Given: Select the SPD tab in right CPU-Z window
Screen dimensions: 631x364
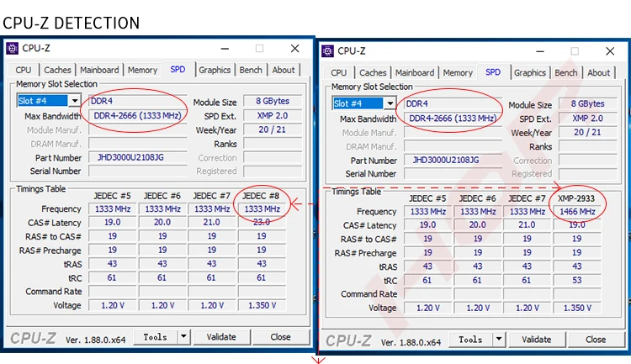Looking at the screenshot, I should tap(493, 72).
